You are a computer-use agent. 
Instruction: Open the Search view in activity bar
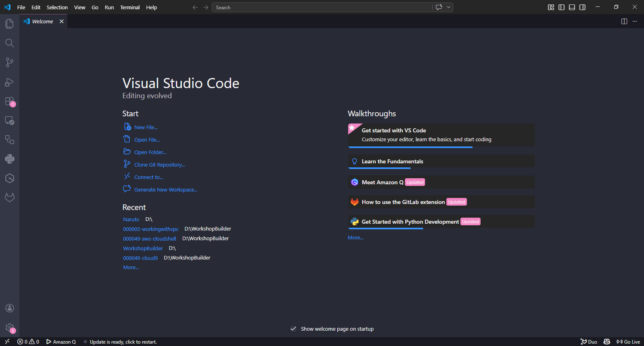pyautogui.click(x=10, y=43)
